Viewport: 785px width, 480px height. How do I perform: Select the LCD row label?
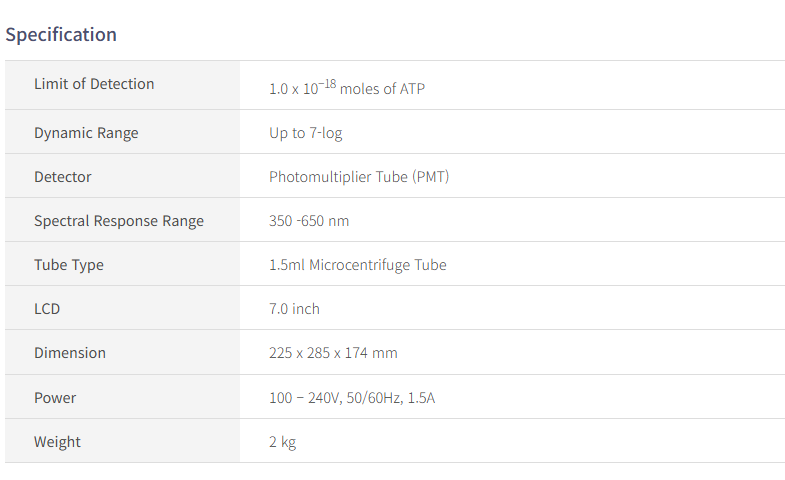pyautogui.click(x=47, y=309)
